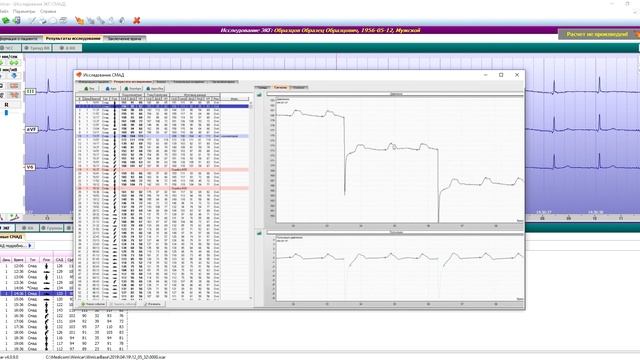Click the Группы button in lower bar

tap(52, 228)
